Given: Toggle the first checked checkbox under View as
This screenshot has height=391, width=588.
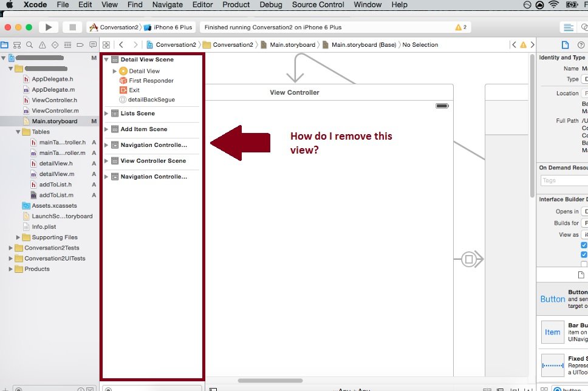Looking at the screenshot, I should coord(584,245).
